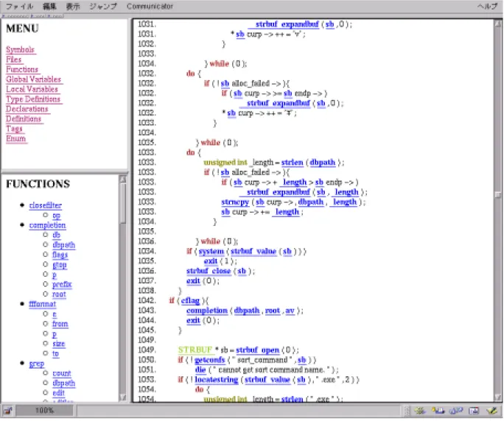Screen dimensions: 504x421
Task: Select size parameter under ffformat
Action: (x=59, y=344)
